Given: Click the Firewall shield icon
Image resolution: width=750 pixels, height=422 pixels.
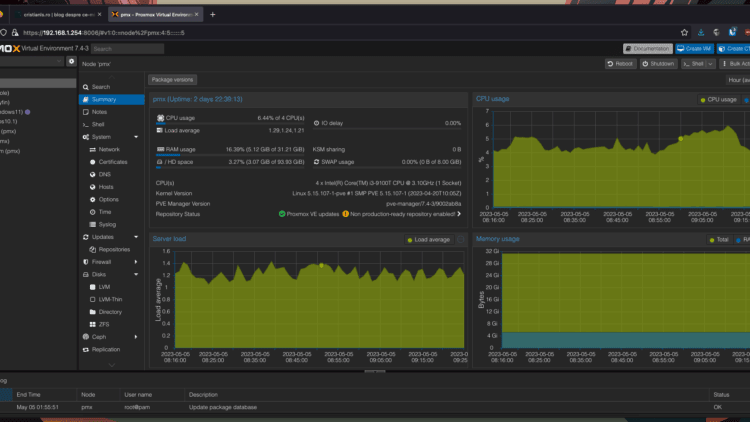Looking at the screenshot, I should coord(86,262).
